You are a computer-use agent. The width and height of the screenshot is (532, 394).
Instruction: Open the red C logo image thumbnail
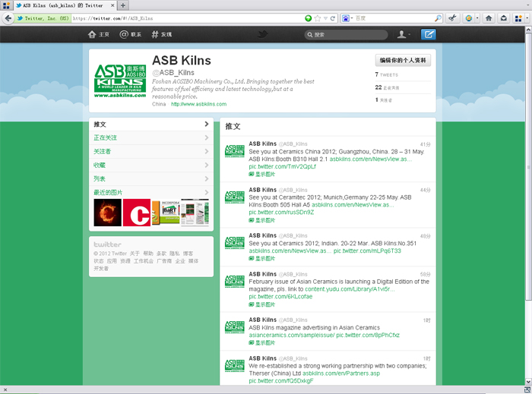(x=136, y=213)
